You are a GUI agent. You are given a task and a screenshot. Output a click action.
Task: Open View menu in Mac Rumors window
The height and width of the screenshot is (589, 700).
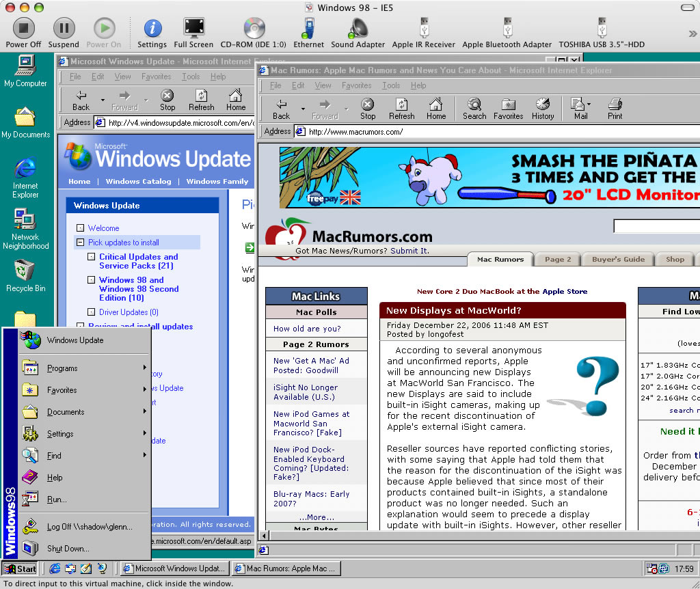(323, 85)
